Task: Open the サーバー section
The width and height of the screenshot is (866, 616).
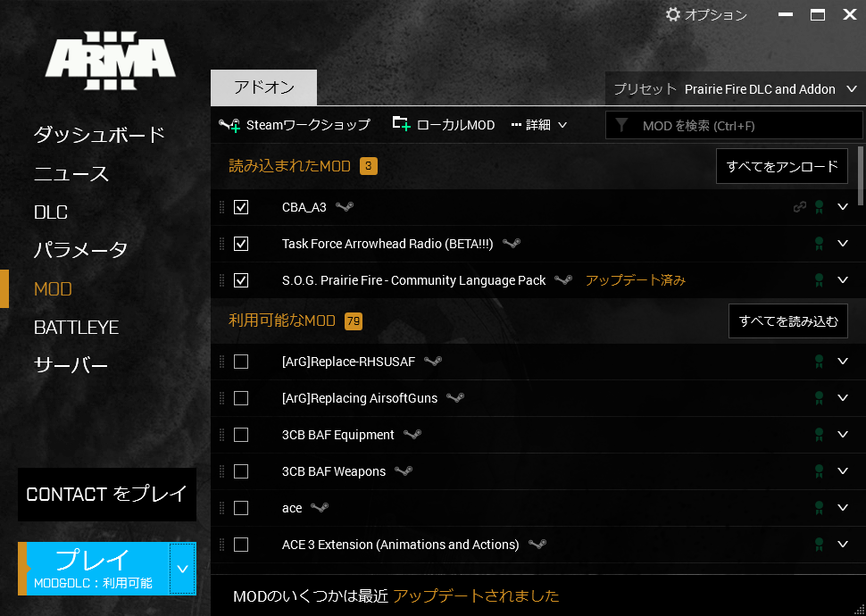Action: click(x=71, y=366)
